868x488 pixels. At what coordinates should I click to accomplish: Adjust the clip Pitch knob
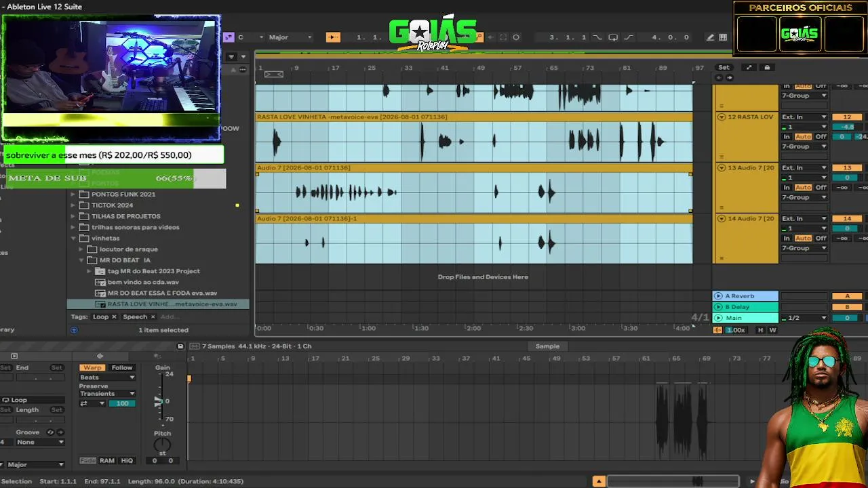point(162,445)
